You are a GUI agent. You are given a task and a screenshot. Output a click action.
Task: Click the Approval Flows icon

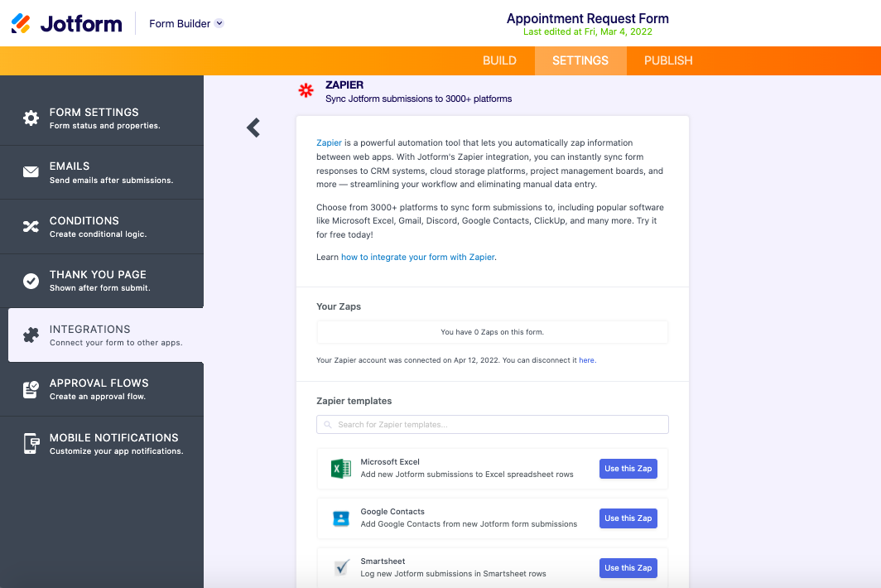[31, 389]
